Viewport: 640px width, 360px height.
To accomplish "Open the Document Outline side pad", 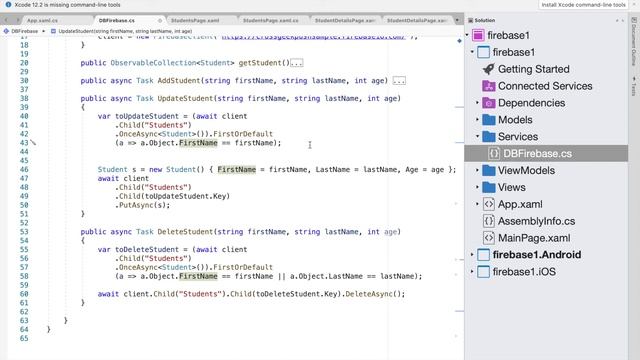I will [633, 41].
